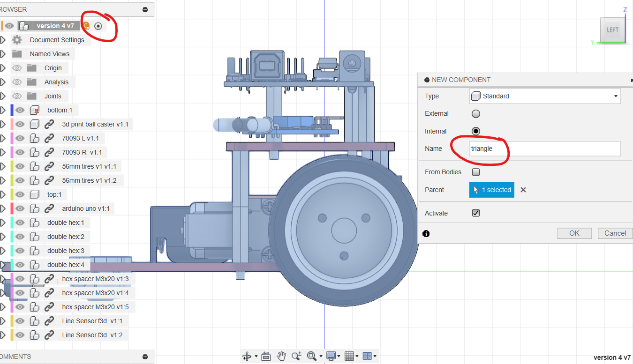The width and height of the screenshot is (633, 364).
Task: Click the Look At tool icon
Action: point(266,357)
